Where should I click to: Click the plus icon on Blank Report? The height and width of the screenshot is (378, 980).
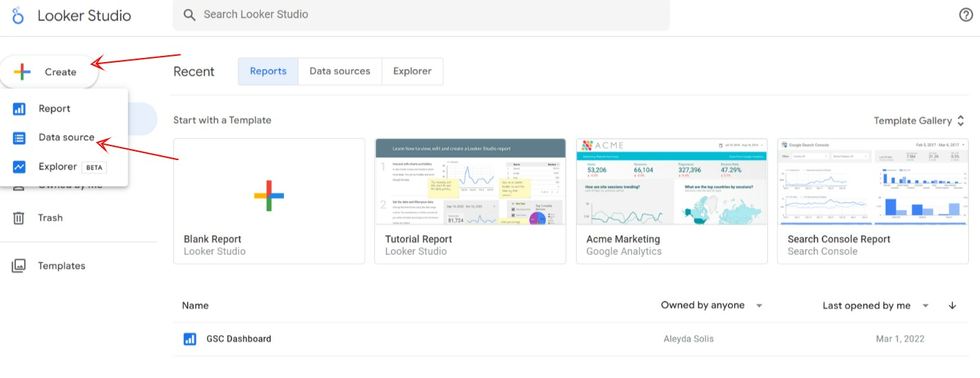[x=269, y=196]
